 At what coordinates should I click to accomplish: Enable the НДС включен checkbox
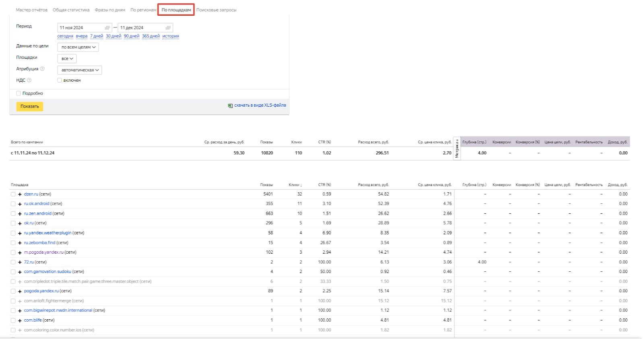[60, 80]
